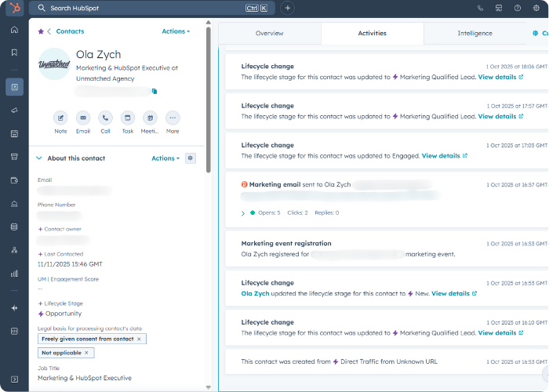Image resolution: width=549 pixels, height=392 pixels.
Task: Expand the Marketing email details chevron
Action: (242, 213)
